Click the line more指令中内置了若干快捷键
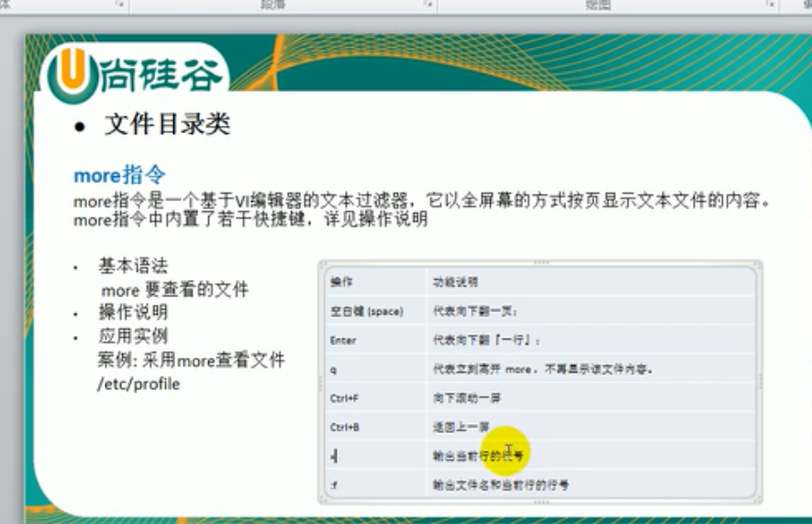The height and width of the screenshot is (524, 812). click(250, 219)
